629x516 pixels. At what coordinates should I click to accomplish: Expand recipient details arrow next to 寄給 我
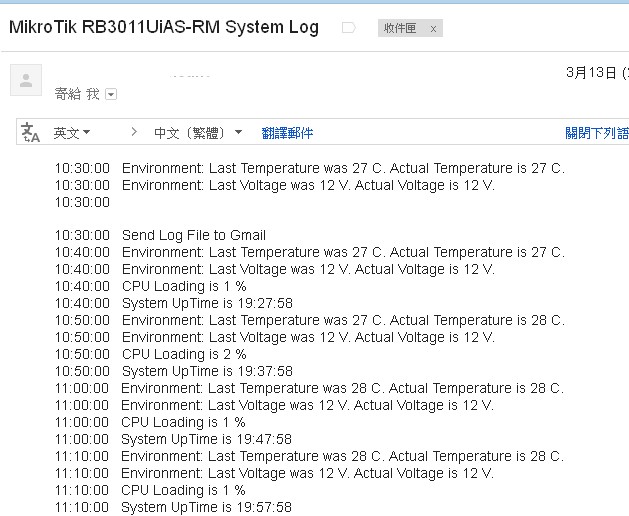111,94
